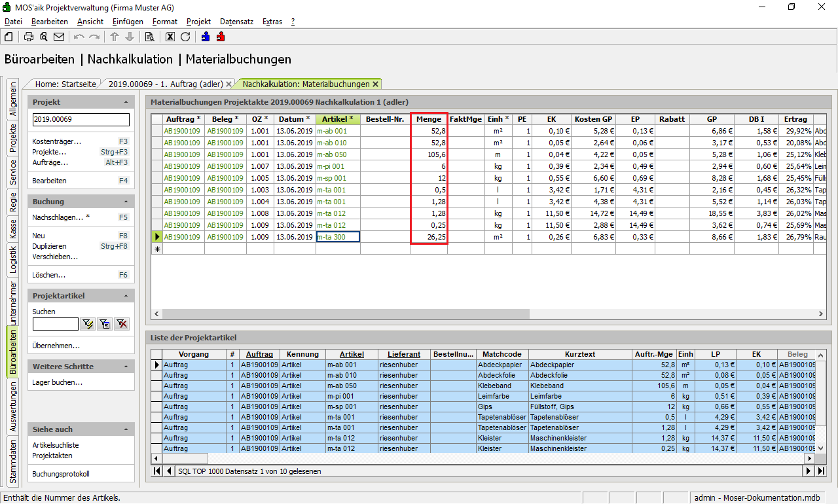
Task: Open the Buchungsprotokoll link
Action: pyautogui.click(x=60, y=474)
